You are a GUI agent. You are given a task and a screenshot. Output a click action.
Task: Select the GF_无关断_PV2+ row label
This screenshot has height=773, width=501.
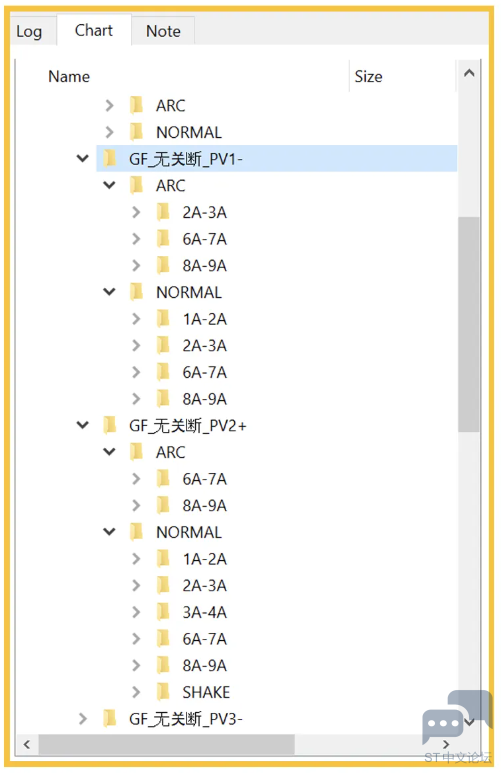[x=188, y=425]
